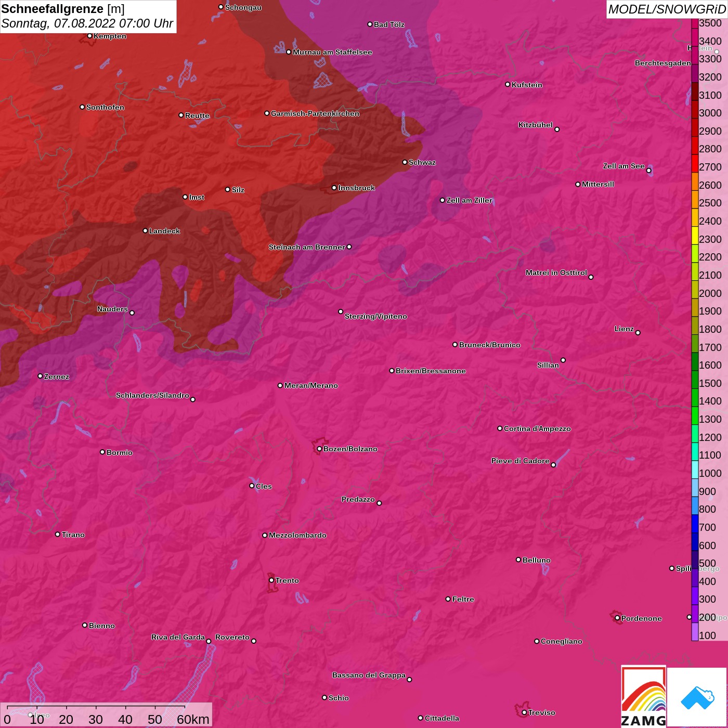Image resolution: width=728 pixels, height=728 pixels.
Task: Click the Pieve di Cadore label
Action: (521, 461)
